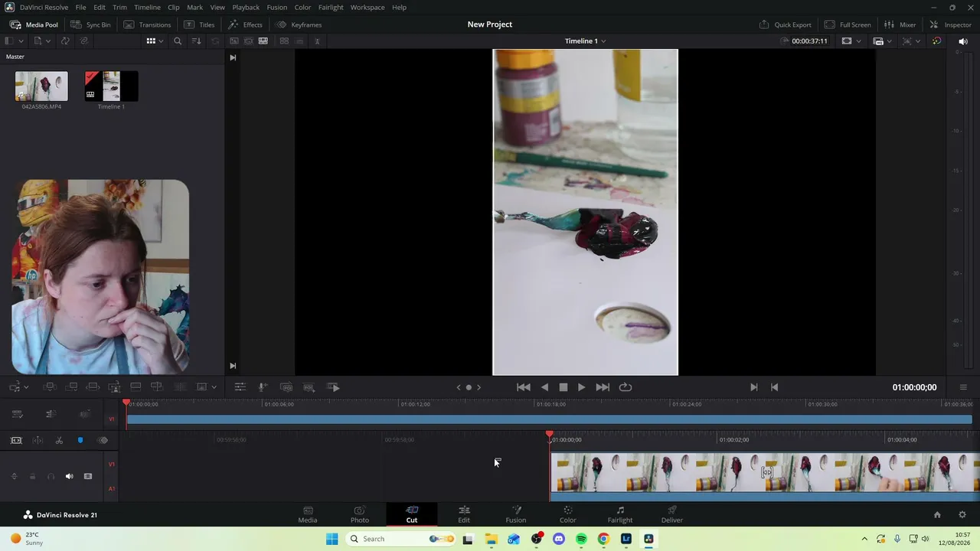This screenshot has height=551, width=980.
Task: Toggle the audio Mixer panel
Action: coord(900,24)
